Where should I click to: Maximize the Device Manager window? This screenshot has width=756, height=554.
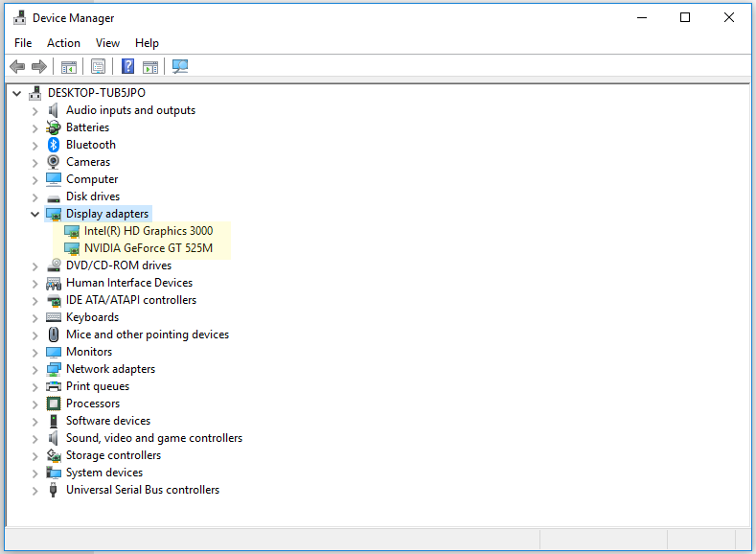pyautogui.click(x=685, y=18)
